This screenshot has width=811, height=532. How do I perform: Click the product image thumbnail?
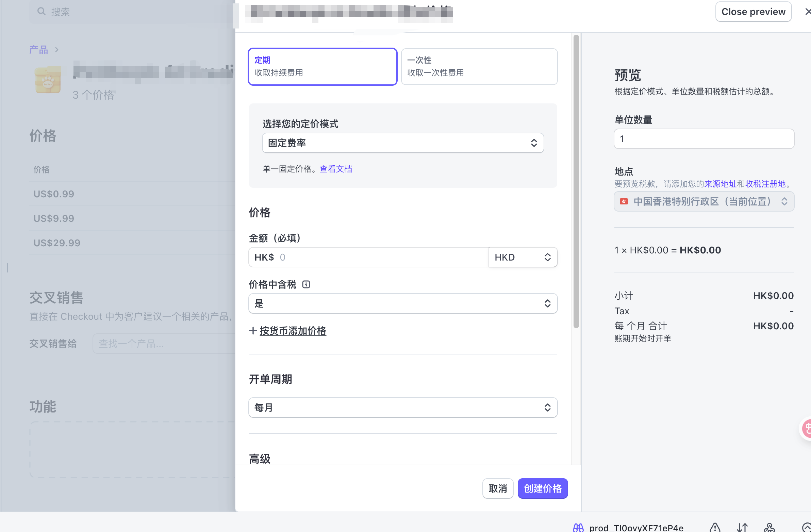pyautogui.click(x=48, y=80)
